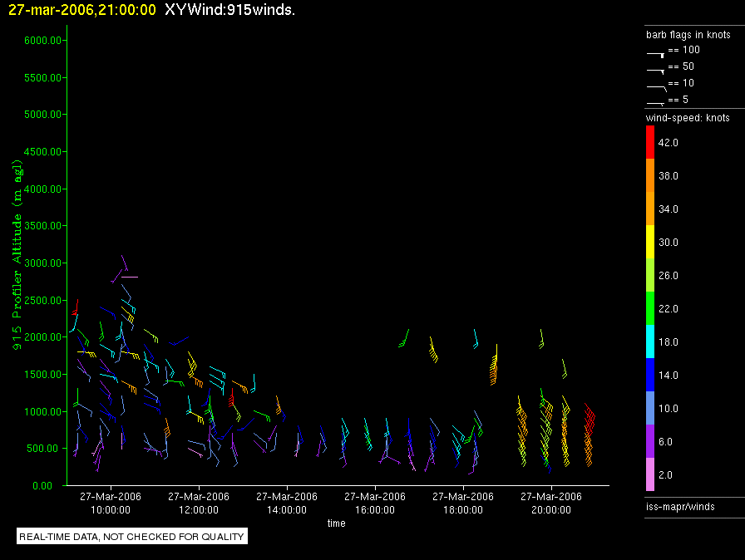The width and height of the screenshot is (745, 560).
Task: Click the green 22.0 knots color band
Action: pos(650,309)
